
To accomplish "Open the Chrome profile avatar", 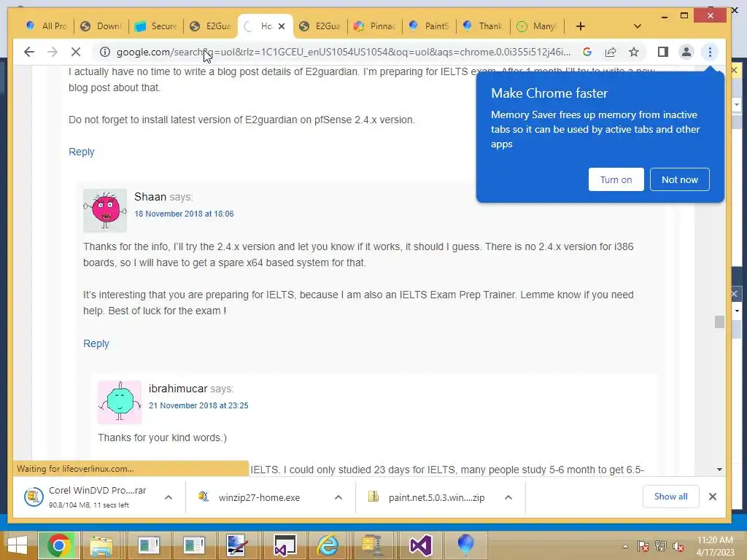I will tap(686, 52).
